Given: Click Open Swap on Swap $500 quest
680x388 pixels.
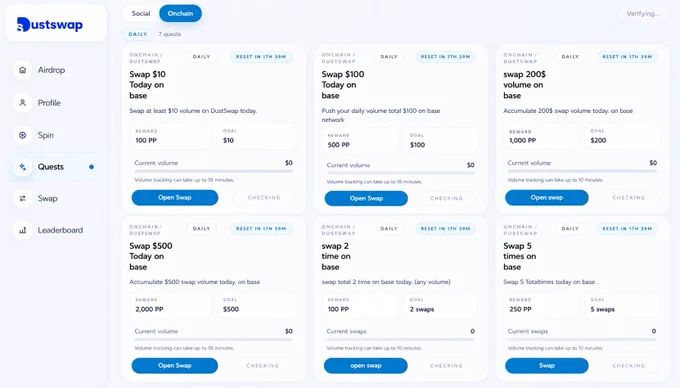Looking at the screenshot, I should (x=175, y=365).
